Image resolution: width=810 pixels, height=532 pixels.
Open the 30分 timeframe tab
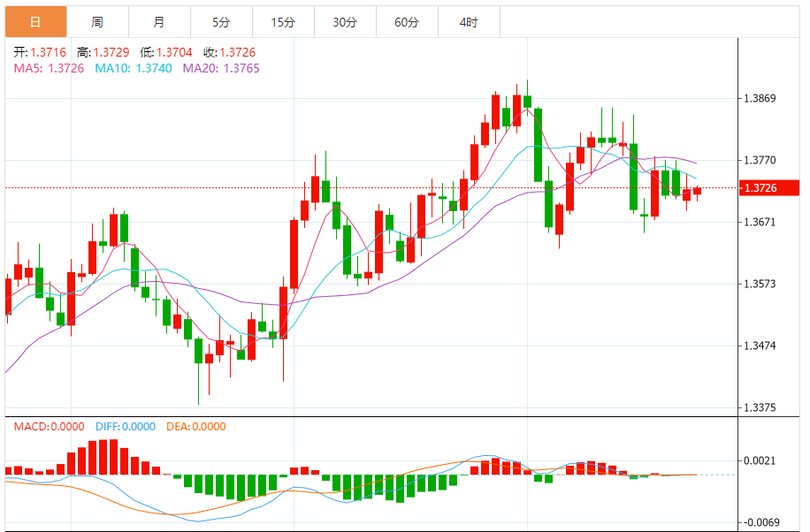click(x=346, y=22)
